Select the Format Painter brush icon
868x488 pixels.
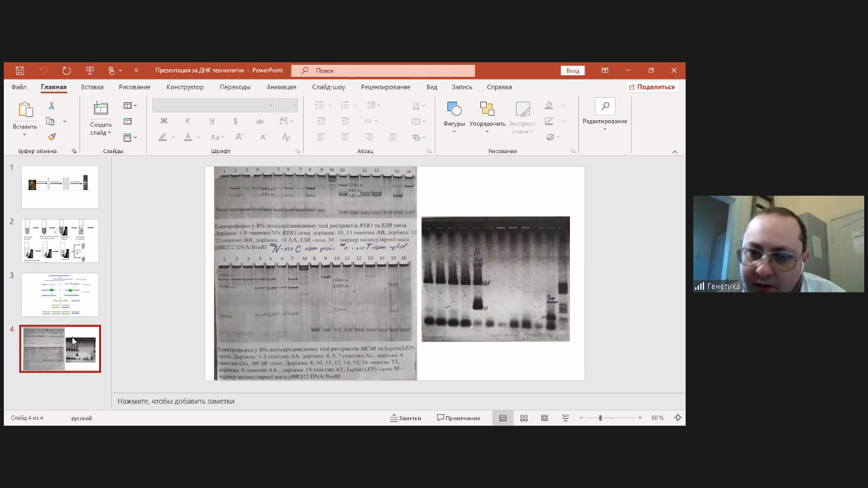51,137
